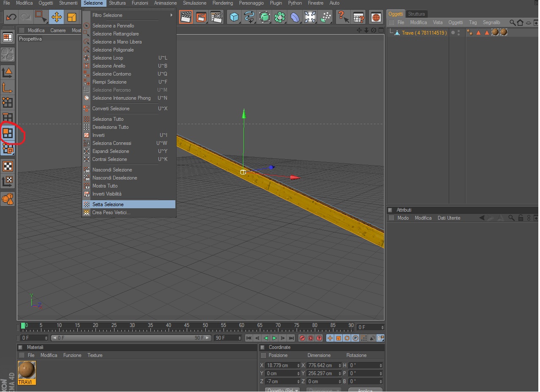This screenshot has height=392, width=540.
Task: Go to the start of the animation
Action: (x=249, y=338)
